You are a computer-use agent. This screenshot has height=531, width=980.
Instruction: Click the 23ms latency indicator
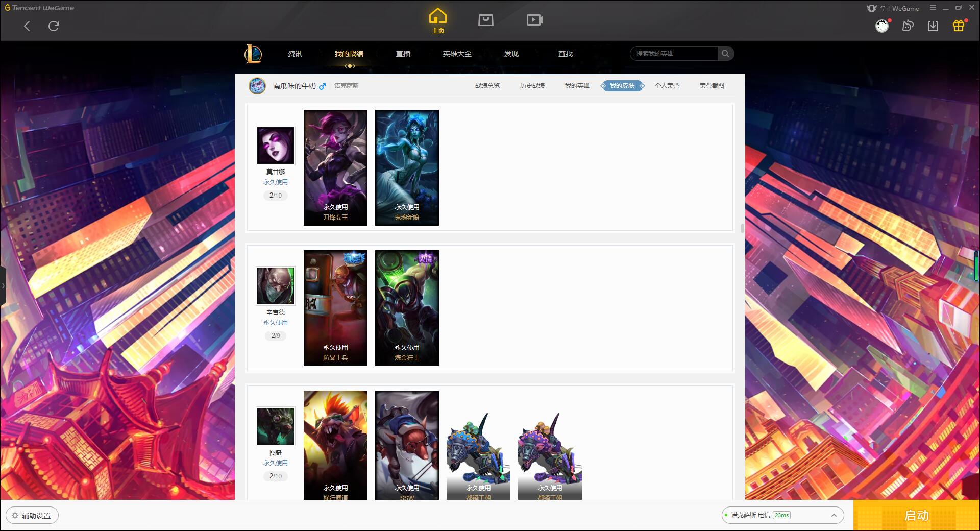click(x=781, y=515)
